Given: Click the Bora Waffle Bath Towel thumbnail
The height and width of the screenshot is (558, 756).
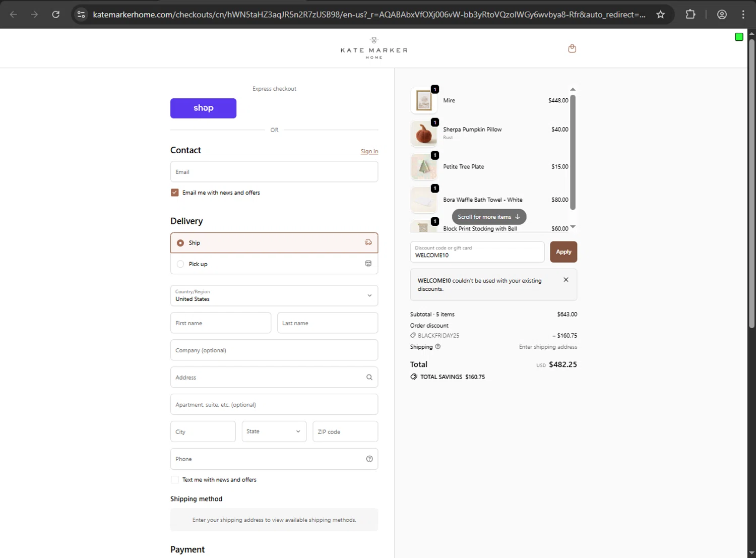Looking at the screenshot, I should click(424, 200).
